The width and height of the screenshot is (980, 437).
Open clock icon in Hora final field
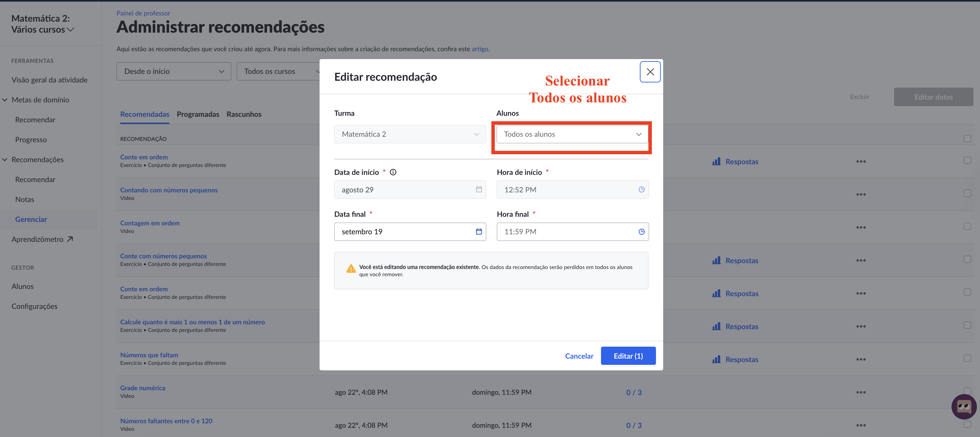coord(642,232)
